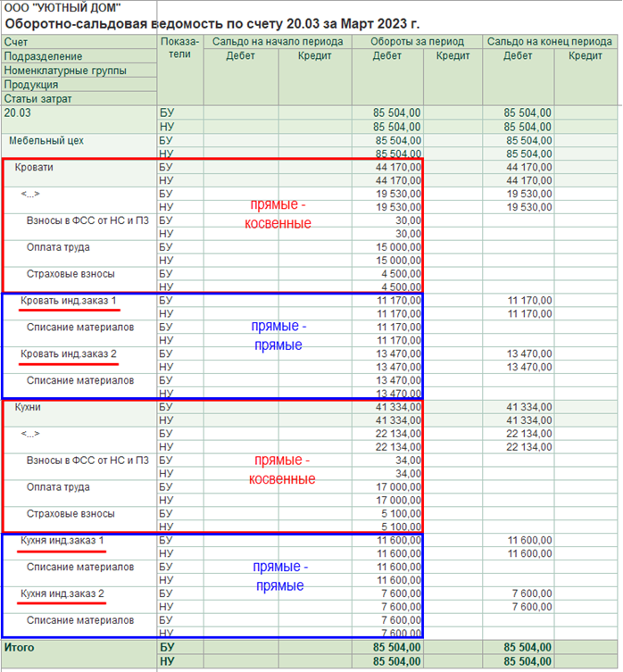623x672 pixels.
Task: Click "Списание материалов" under Кровать инд.заказ 1
Action: pos(80,327)
